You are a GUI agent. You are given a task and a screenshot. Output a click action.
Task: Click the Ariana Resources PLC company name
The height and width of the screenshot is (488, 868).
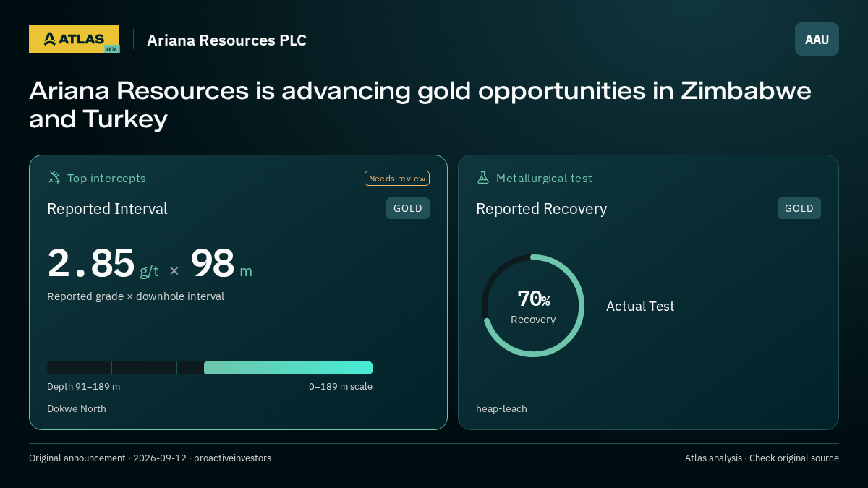pos(226,40)
